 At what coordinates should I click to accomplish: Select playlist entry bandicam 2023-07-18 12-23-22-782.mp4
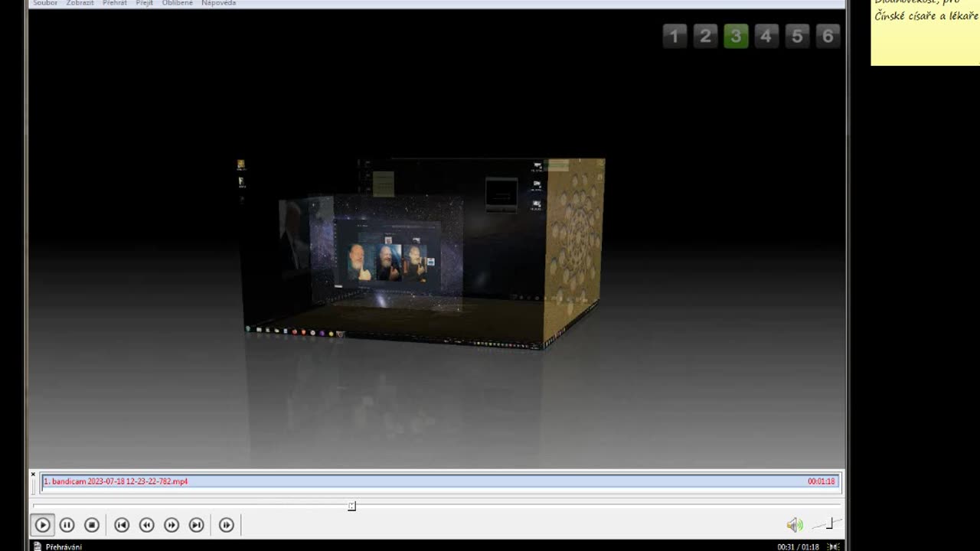[x=440, y=481]
